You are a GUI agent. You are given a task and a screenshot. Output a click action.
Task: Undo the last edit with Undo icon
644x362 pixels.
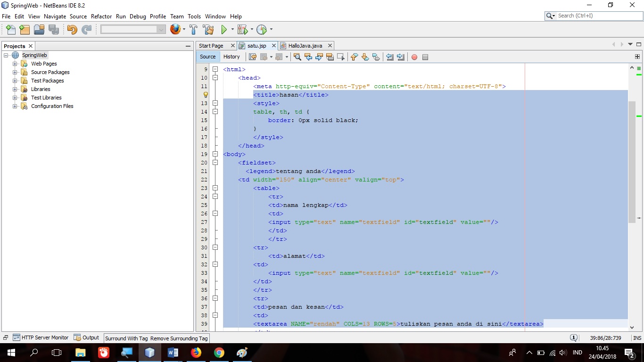pos(72,29)
